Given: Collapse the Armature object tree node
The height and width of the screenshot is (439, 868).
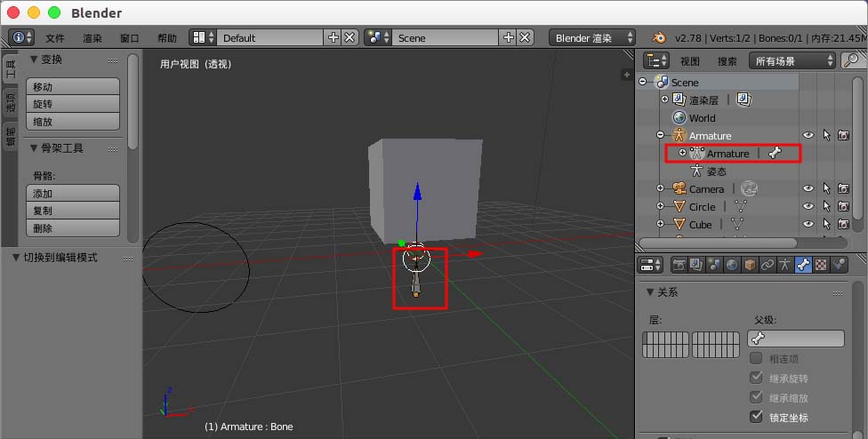Looking at the screenshot, I should (660, 135).
